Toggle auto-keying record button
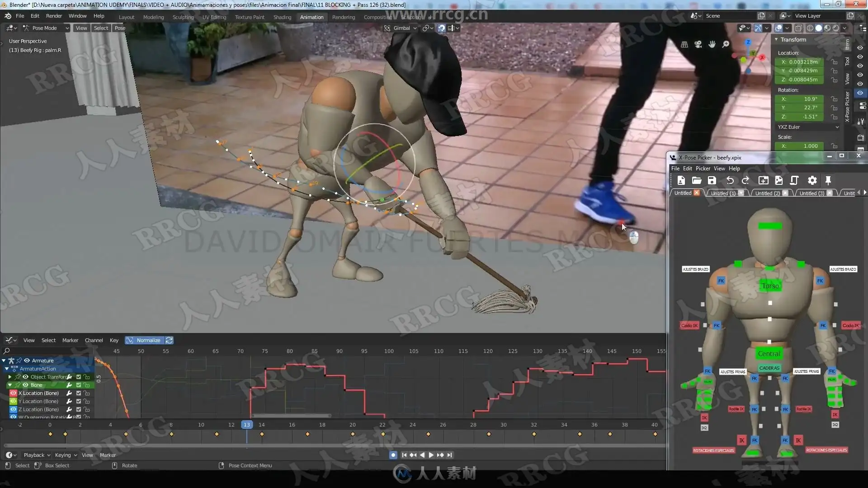868x488 pixels. click(393, 455)
